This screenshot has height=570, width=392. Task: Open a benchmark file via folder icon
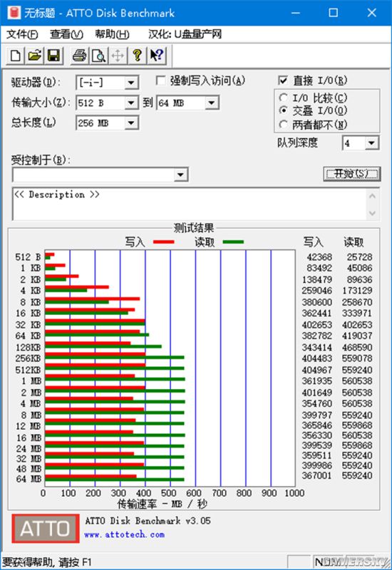click(34, 56)
